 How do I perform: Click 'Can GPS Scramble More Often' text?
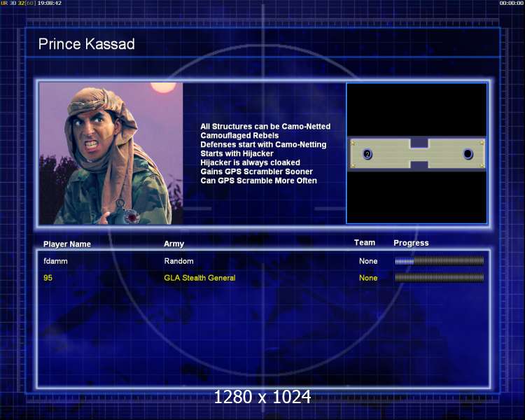tap(258, 181)
